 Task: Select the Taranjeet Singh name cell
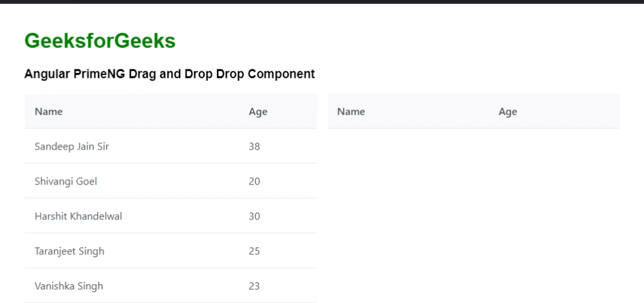tap(69, 251)
